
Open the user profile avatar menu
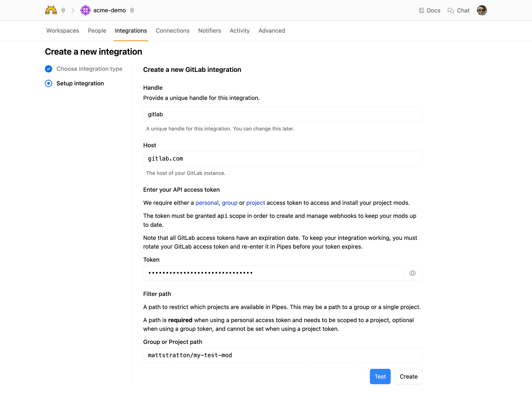[482, 10]
